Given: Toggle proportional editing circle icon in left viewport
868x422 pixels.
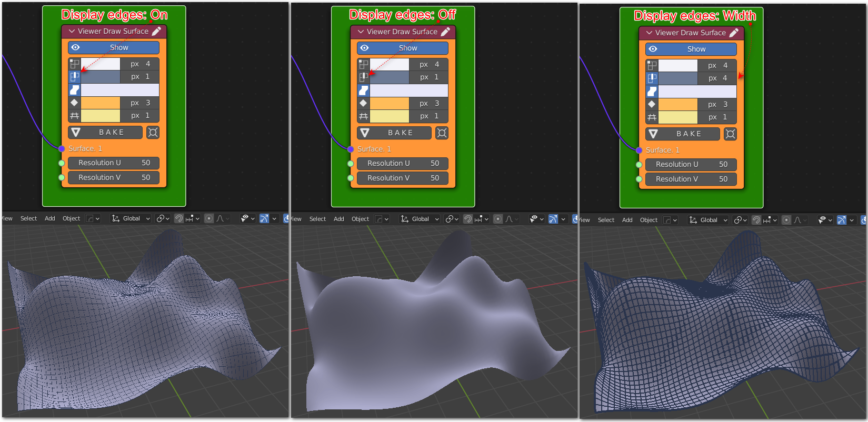Looking at the screenshot, I should (209, 218).
